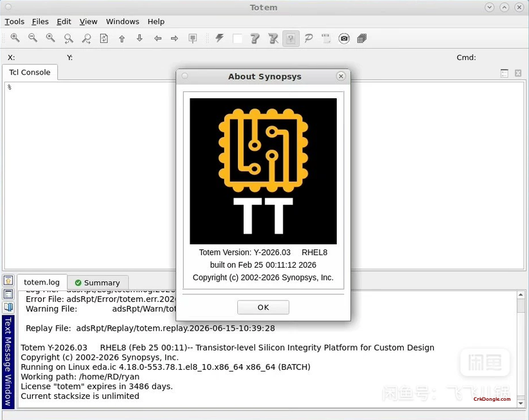Open the View menu

click(89, 22)
